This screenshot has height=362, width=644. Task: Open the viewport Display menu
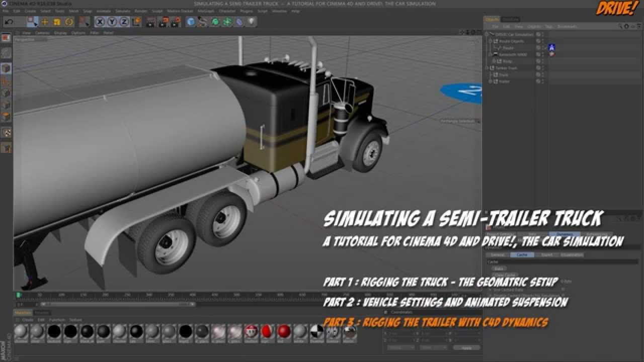tap(60, 33)
